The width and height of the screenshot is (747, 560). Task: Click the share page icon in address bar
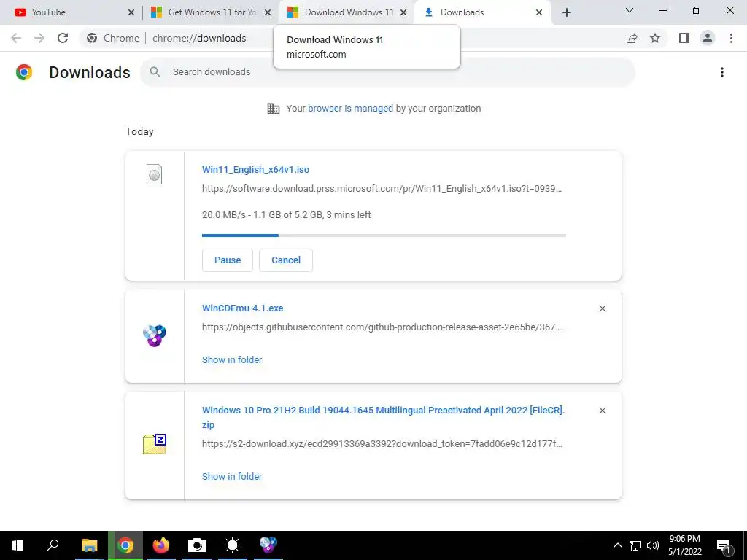click(x=632, y=38)
